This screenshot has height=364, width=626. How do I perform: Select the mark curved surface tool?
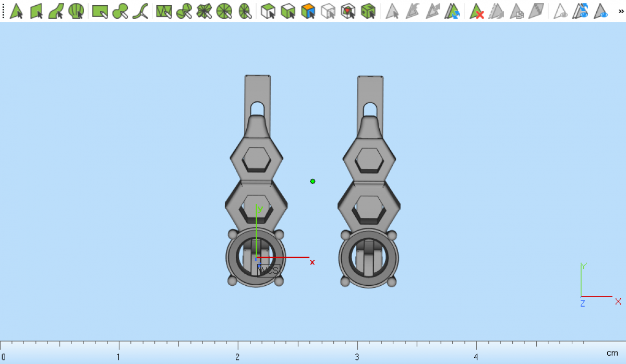(56, 11)
